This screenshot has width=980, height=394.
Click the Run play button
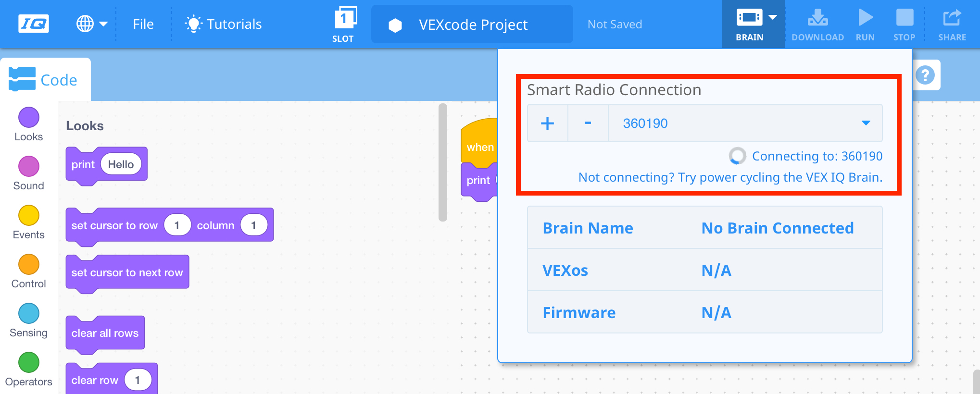865,24
